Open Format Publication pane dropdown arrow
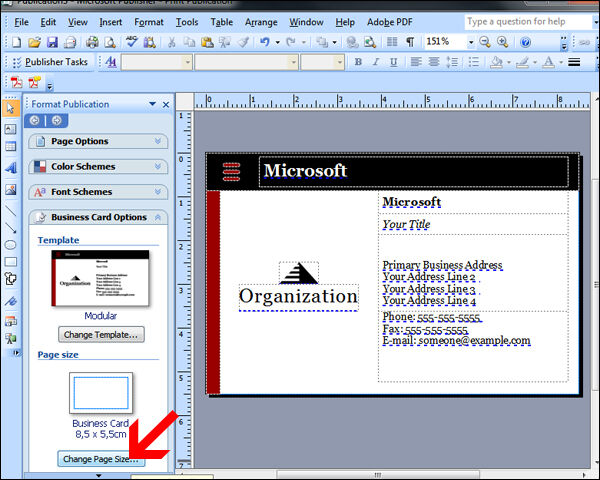The width and height of the screenshot is (600, 480). tap(152, 104)
